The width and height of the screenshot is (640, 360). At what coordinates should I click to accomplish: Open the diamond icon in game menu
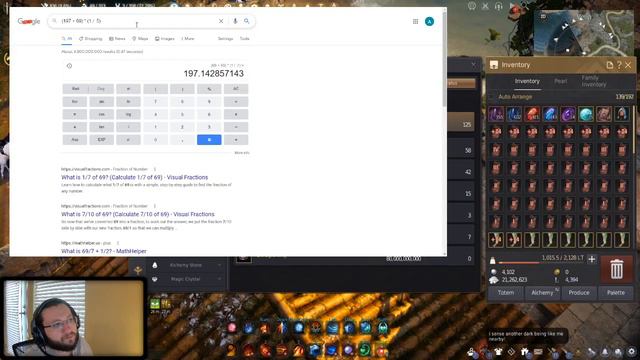click(511, 351)
